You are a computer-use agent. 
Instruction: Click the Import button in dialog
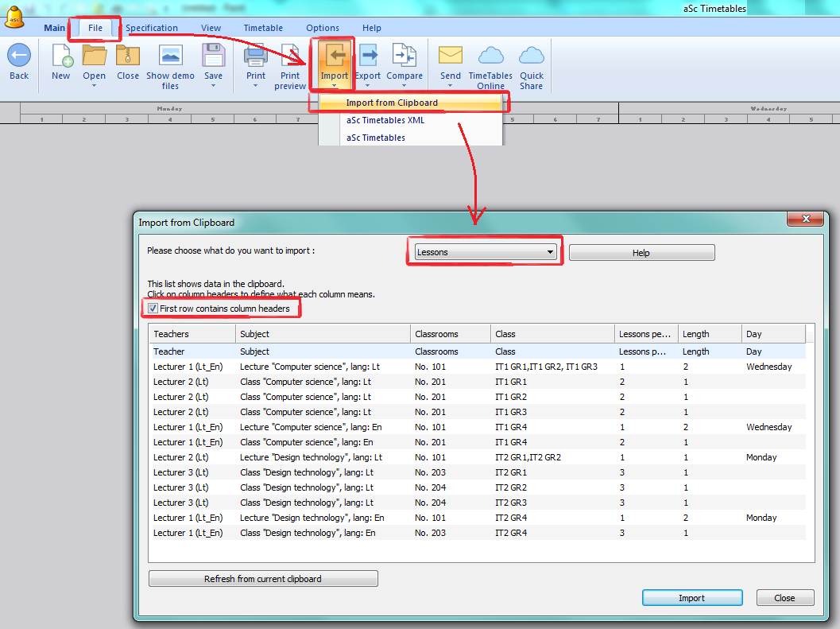tap(692, 598)
